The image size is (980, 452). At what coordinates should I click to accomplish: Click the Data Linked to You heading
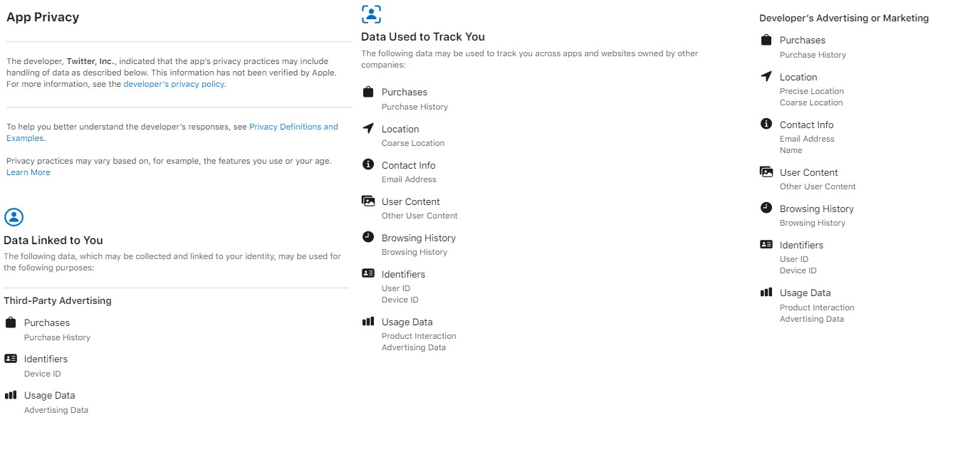(53, 240)
